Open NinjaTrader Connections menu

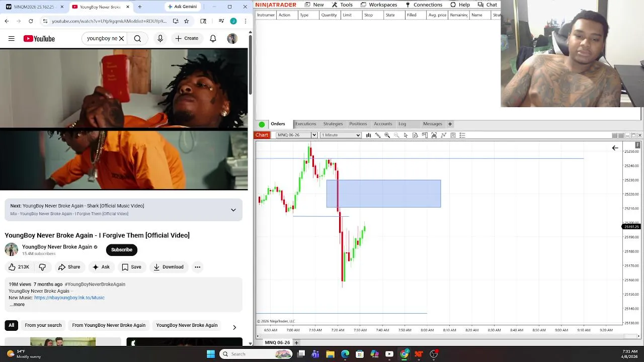tap(424, 5)
